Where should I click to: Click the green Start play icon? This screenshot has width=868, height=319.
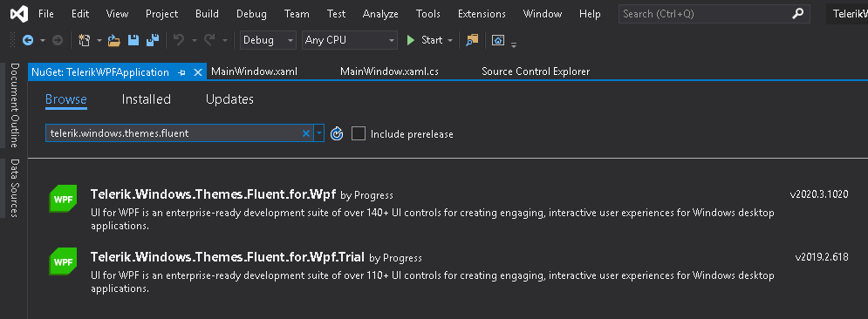pos(411,40)
